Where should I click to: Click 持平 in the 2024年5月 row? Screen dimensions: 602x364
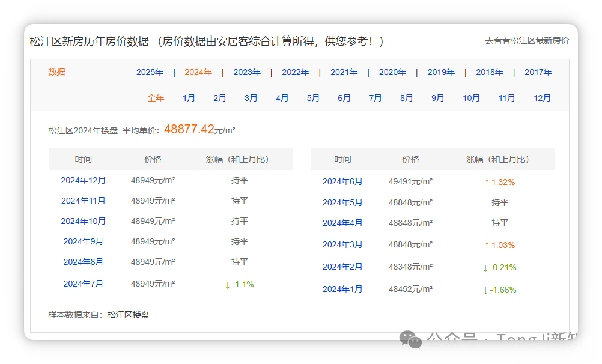[500, 202]
